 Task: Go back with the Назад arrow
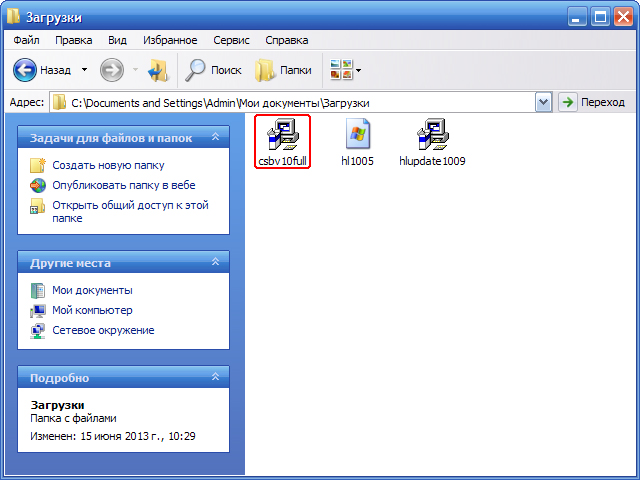(24, 70)
